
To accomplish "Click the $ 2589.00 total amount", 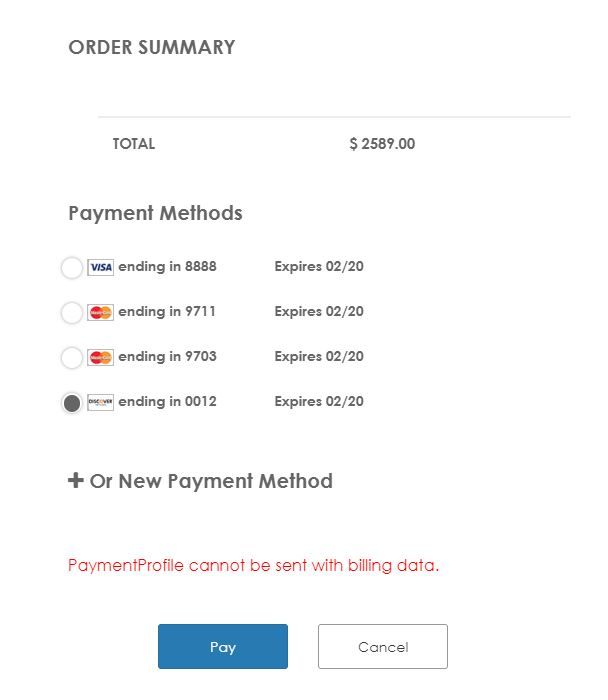I will 382,144.
